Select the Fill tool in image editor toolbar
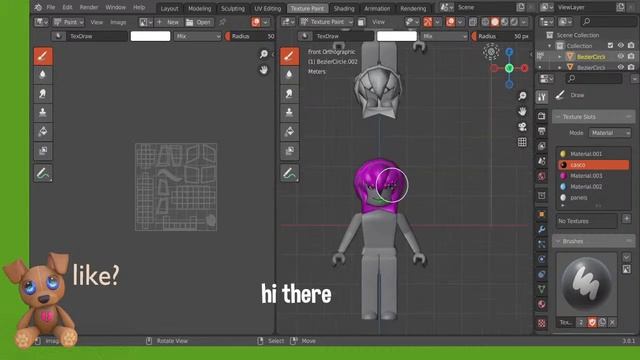This screenshot has width=640, height=360. tap(43, 131)
